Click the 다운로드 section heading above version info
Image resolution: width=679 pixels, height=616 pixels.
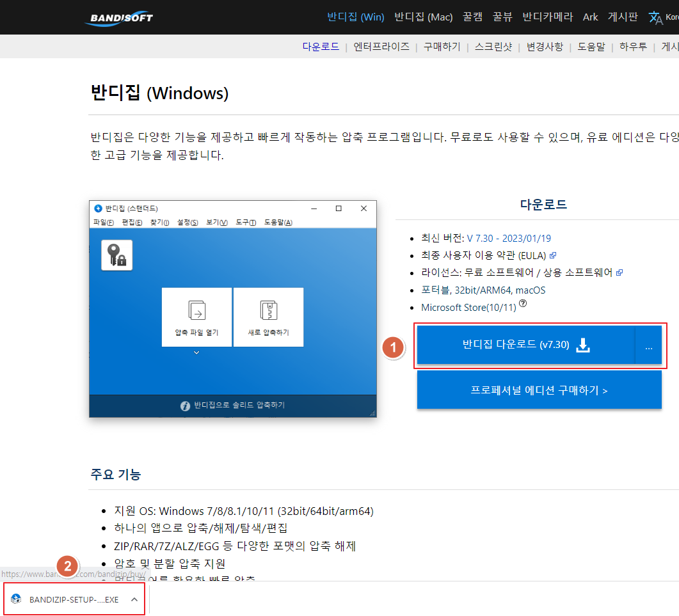pyautogui.click(x=543, y=204)
